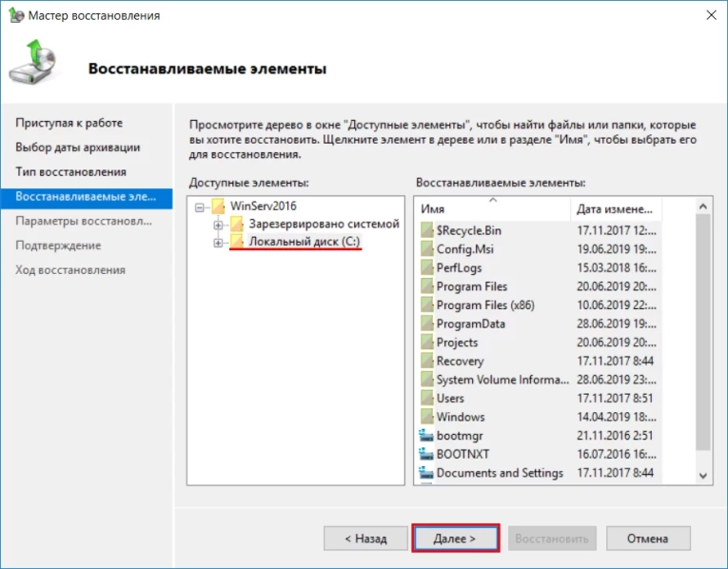Sort by Дата изменения column header
The width and height of the screenshot is (728, 569).
(x=615, y=209)
